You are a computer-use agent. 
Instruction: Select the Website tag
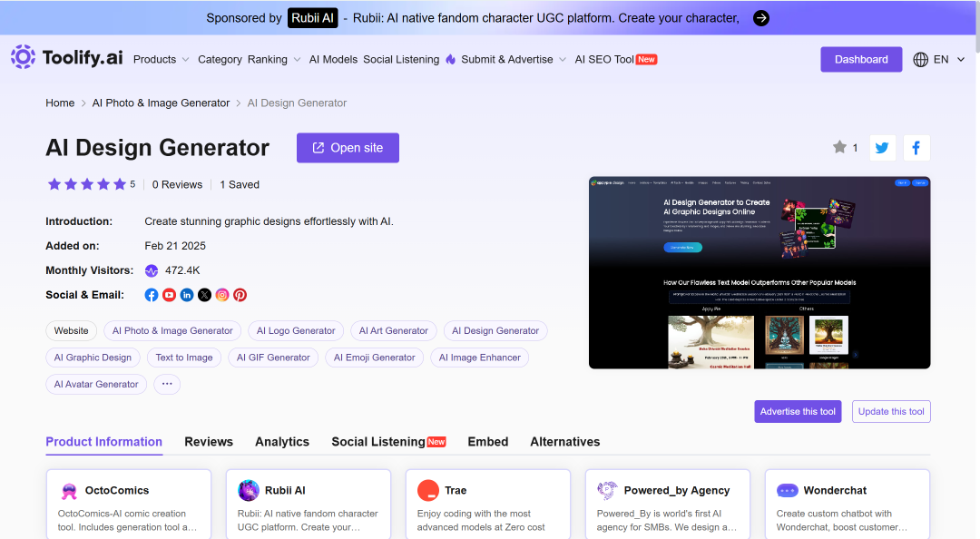[x=72, y=331]
